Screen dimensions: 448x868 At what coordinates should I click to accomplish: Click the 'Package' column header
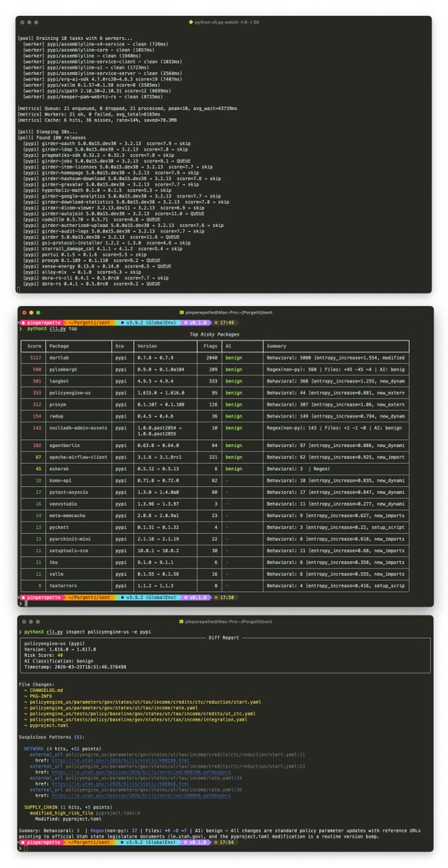[x=59, y=346]
